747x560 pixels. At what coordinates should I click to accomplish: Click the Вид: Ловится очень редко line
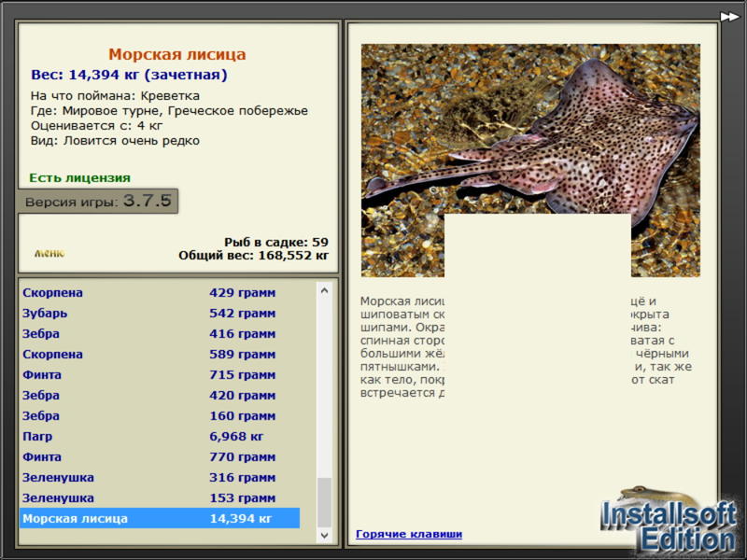click(x=115, y=141)
